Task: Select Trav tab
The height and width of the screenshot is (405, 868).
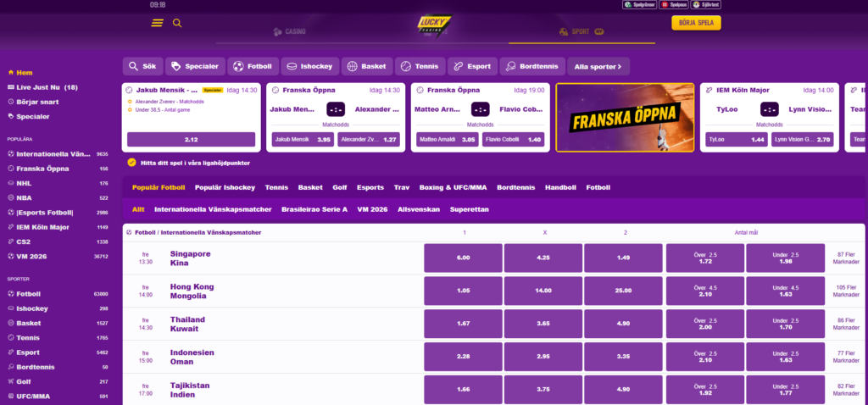Action: [x=401, y=187]
